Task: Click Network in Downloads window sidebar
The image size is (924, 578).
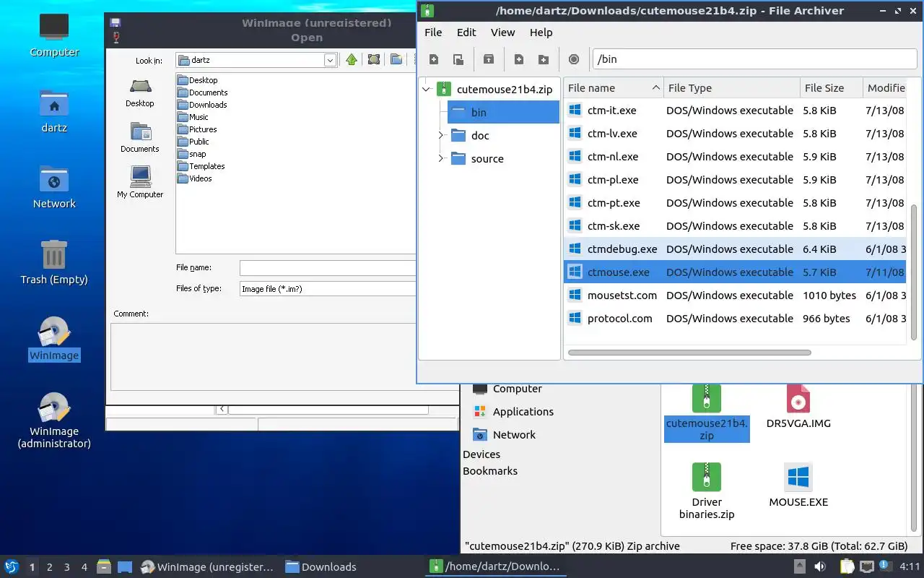Action: pos(505,435)
